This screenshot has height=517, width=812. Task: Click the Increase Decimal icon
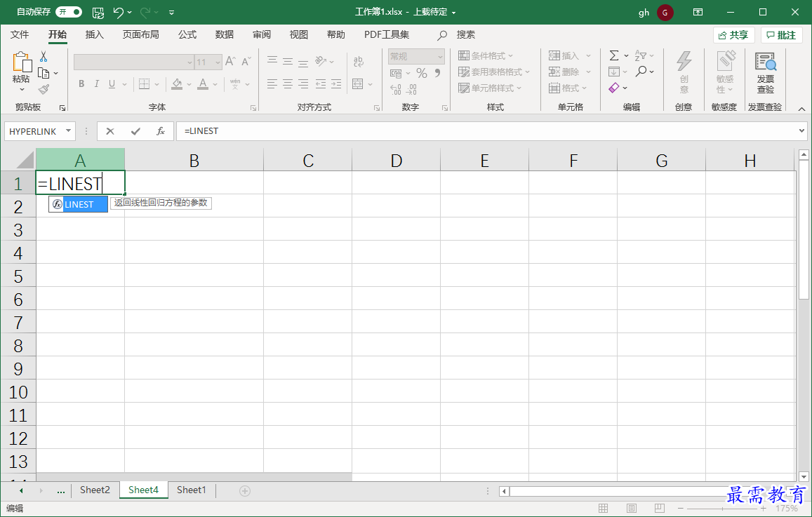(396, 90)
